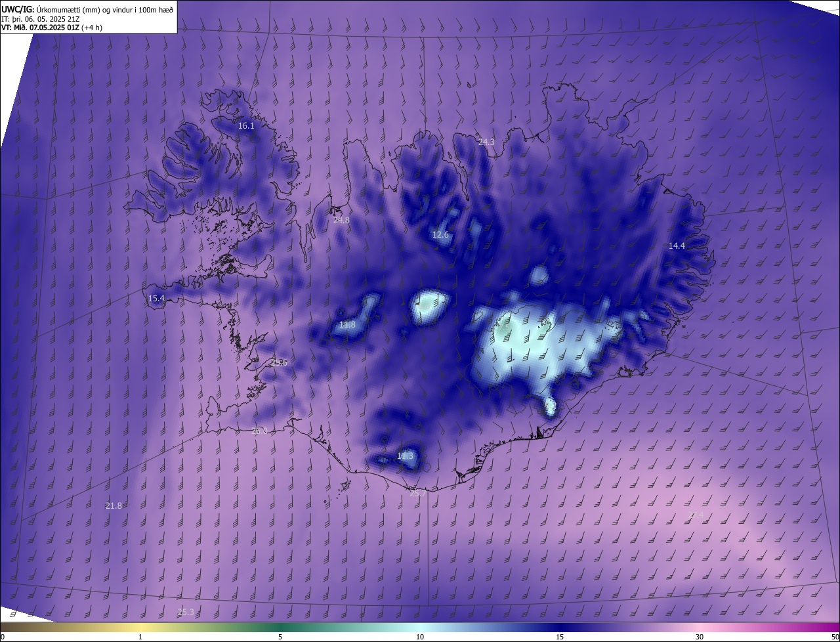
Task: Click the 15.4 value label on the map
Action: 156,299
